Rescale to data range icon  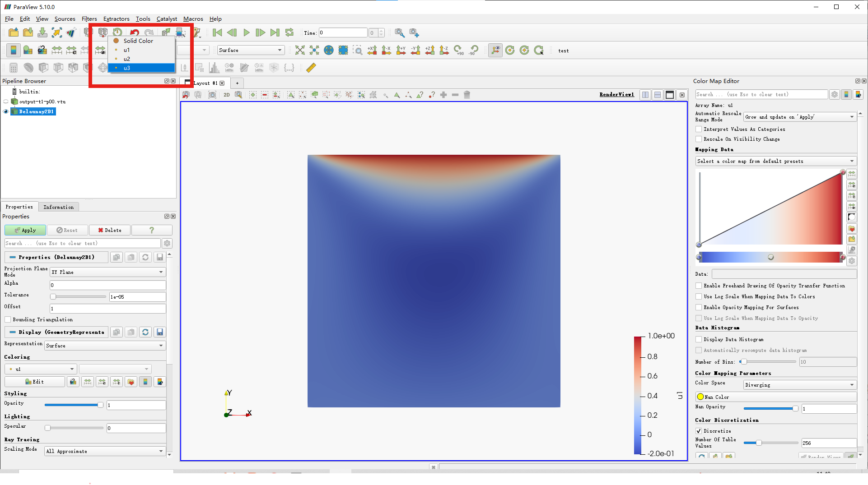click(x=56, y=50)
